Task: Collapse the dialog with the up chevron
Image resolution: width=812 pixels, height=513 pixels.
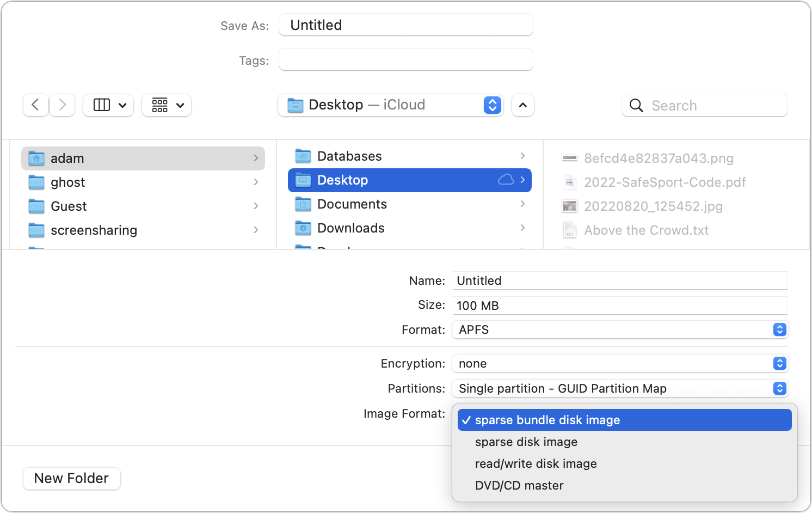Action: 523,105
